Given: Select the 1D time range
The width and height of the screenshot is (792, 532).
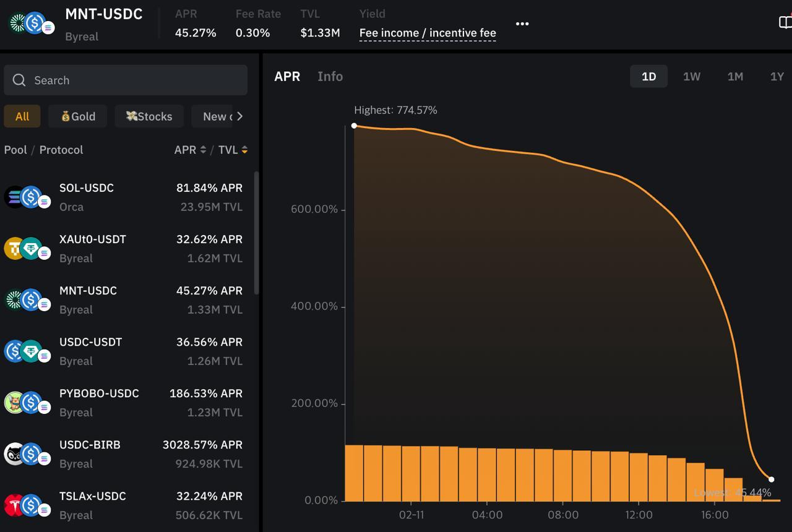Looking at the screenshot, I should pyautogui.click(x=648, y=77).
